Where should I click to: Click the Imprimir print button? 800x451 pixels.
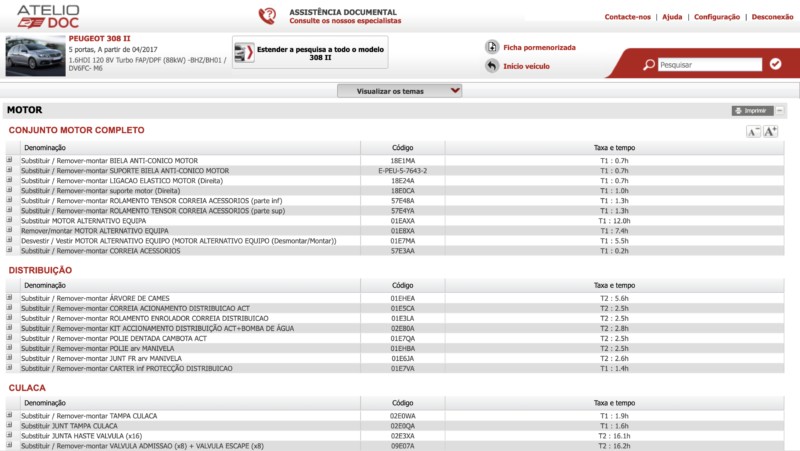752,110
